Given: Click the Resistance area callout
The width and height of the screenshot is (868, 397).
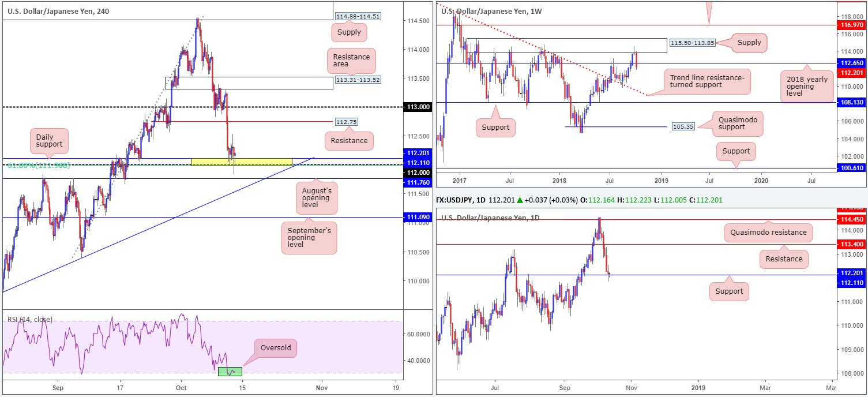Looking at the screenshot, I should 351,61.
